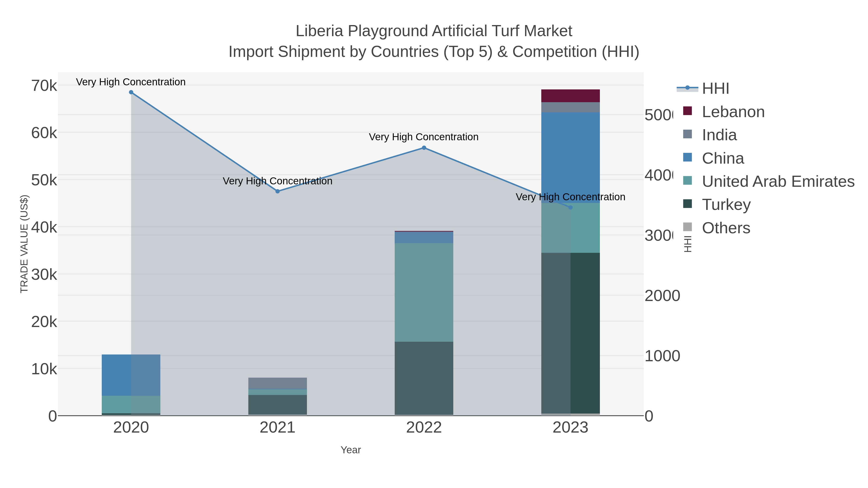Click the HHI data point for 2023

click(570, 207)
